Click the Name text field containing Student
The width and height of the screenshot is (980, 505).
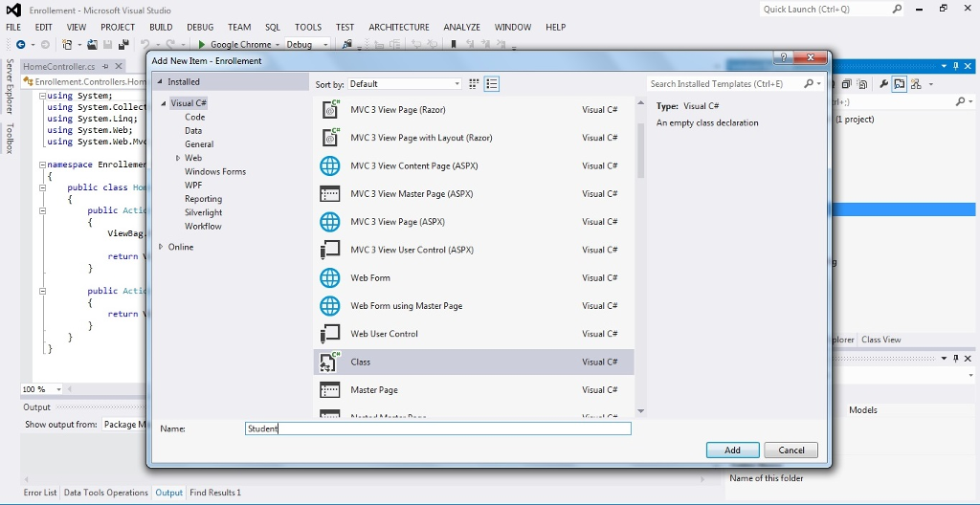tap(437, 428)
